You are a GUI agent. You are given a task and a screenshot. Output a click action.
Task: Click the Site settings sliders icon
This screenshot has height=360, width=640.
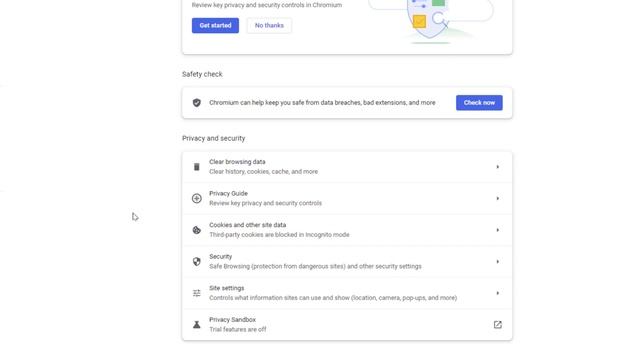point(197,293)
